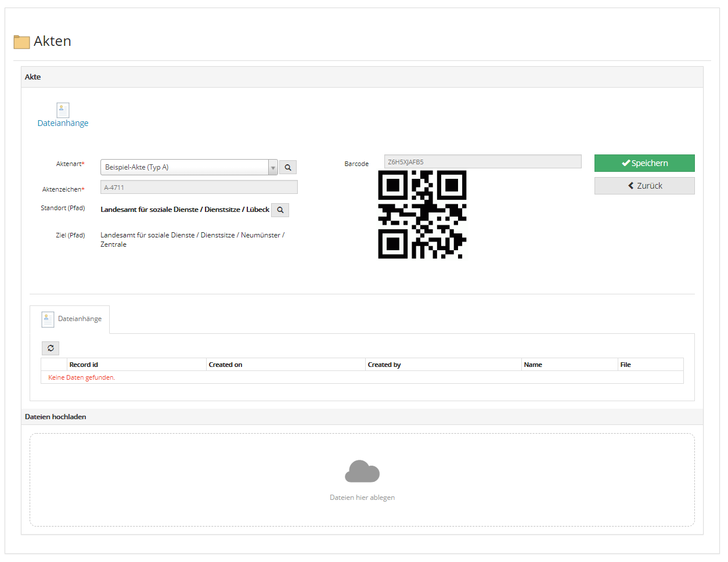This screenshot has width=728, height=562.
Task: Click the Ziel path text Neumünster / Zentrale
Action: [x=193, y=240]
